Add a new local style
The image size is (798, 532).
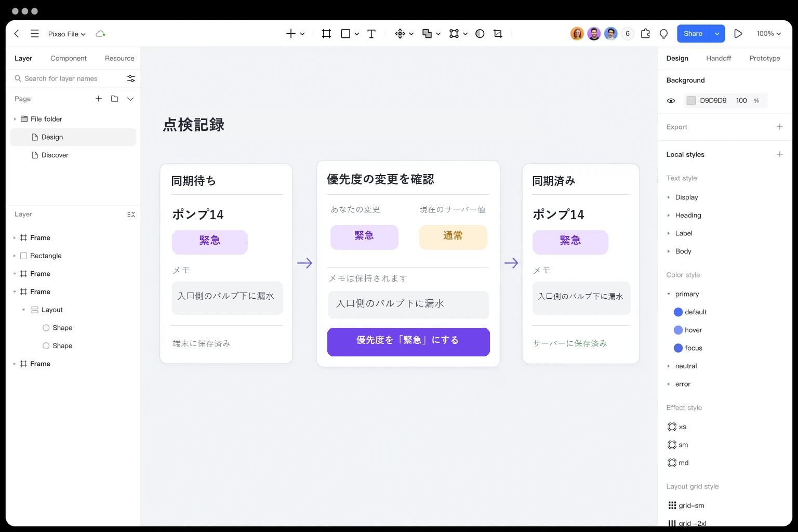click(x=779, y=154)
